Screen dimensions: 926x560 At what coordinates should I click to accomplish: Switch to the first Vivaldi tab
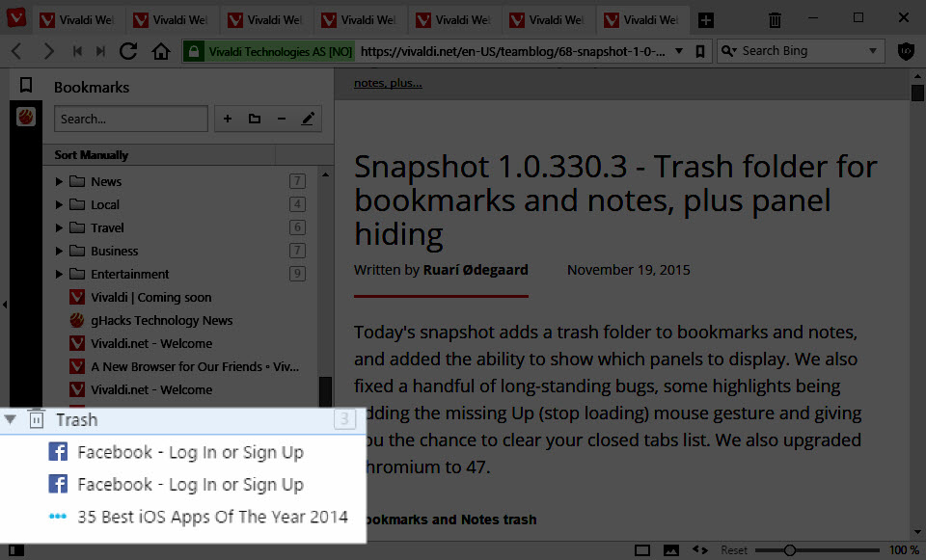(x=77, y=20)
